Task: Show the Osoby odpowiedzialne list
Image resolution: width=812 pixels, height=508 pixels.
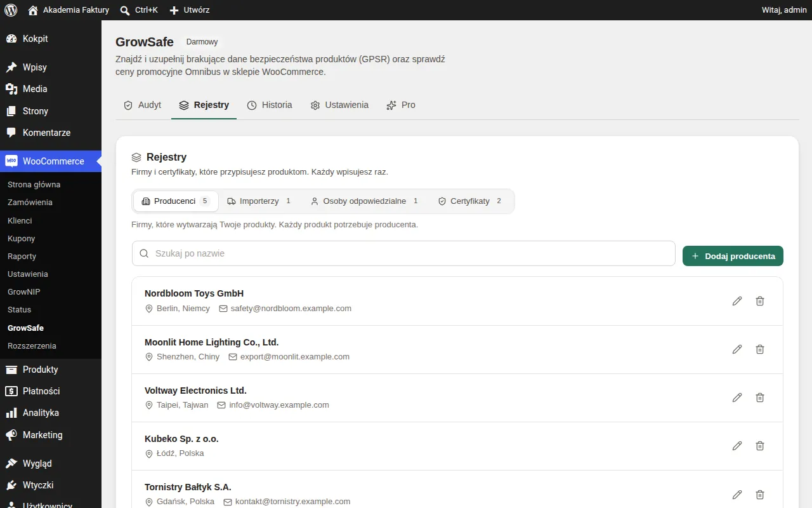Action: (x=365, y=201)
